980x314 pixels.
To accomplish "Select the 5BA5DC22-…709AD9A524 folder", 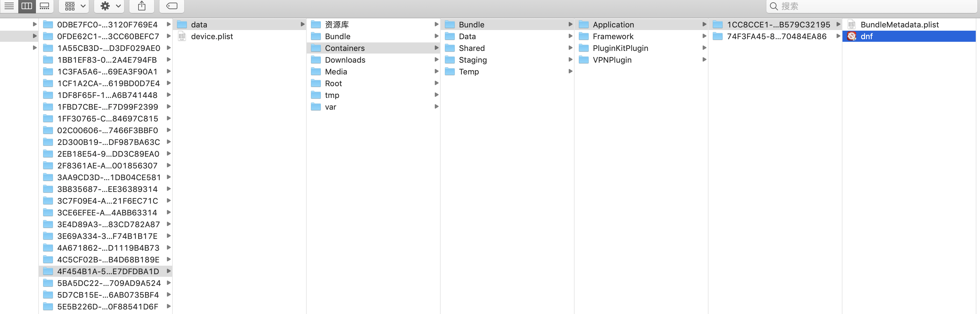I will (109, 283).
